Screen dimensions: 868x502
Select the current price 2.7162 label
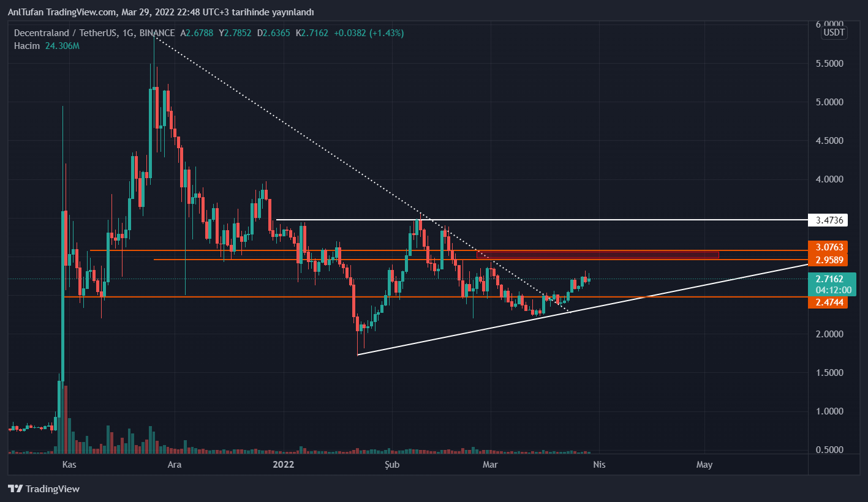[828, 279]
